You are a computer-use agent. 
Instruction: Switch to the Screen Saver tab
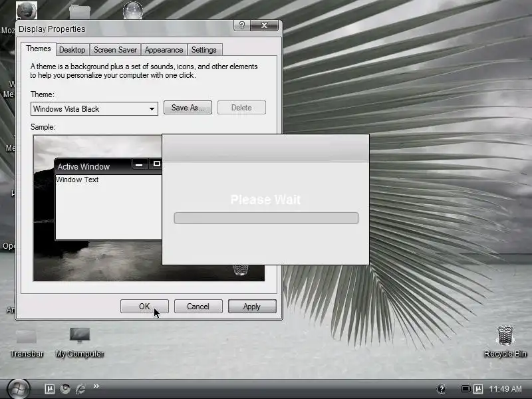[115, 50]
